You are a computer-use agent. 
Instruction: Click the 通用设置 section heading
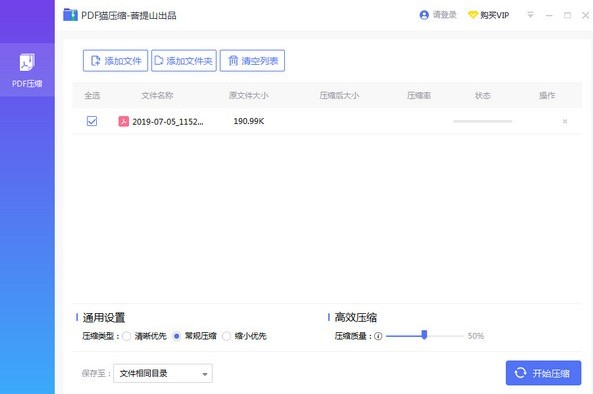104,318
